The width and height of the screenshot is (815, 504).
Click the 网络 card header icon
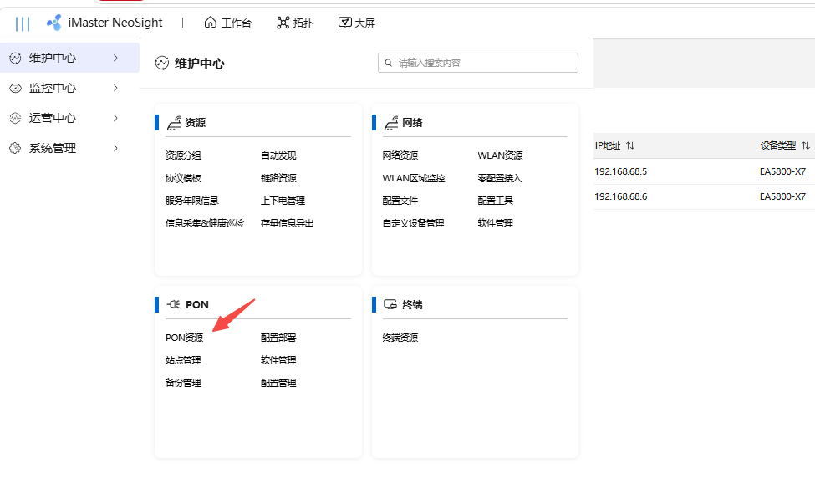tap(391, 123)
